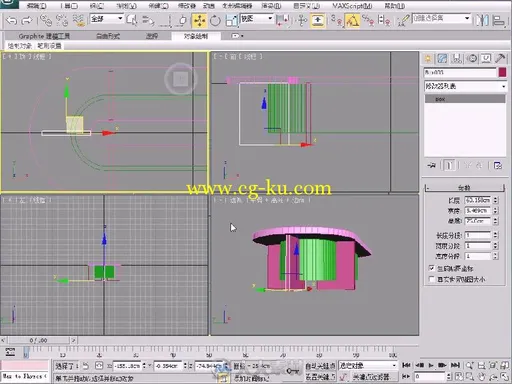Image resolution: width=512 pixels, height=384 pixels.
Task: Enable Real-World Map Size checkbox
Action: point(432,279)
